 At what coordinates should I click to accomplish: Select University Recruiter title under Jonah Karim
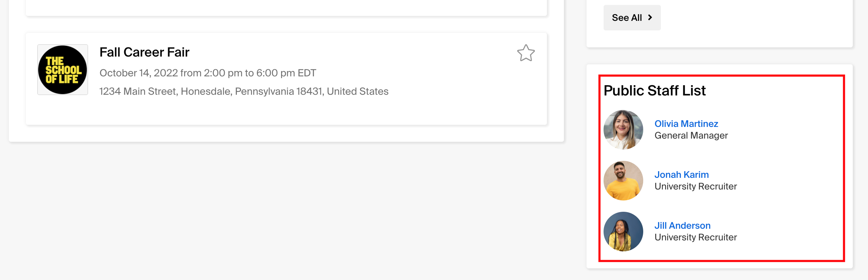[x=696, y=186]
